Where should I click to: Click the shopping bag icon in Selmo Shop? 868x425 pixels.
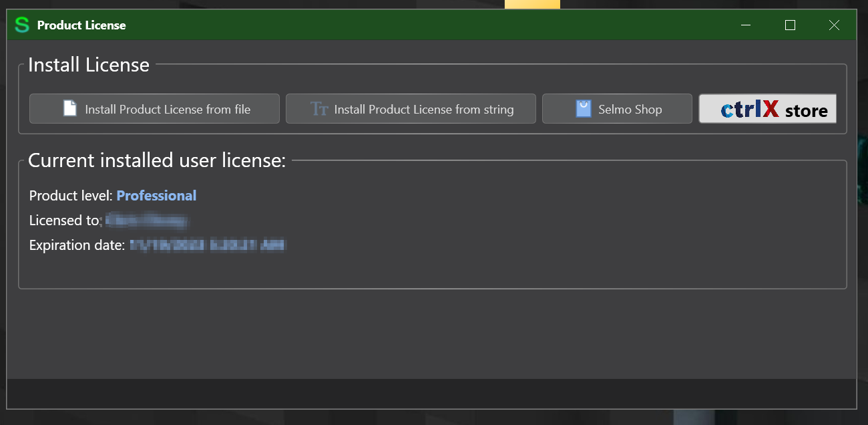(584, 109)
